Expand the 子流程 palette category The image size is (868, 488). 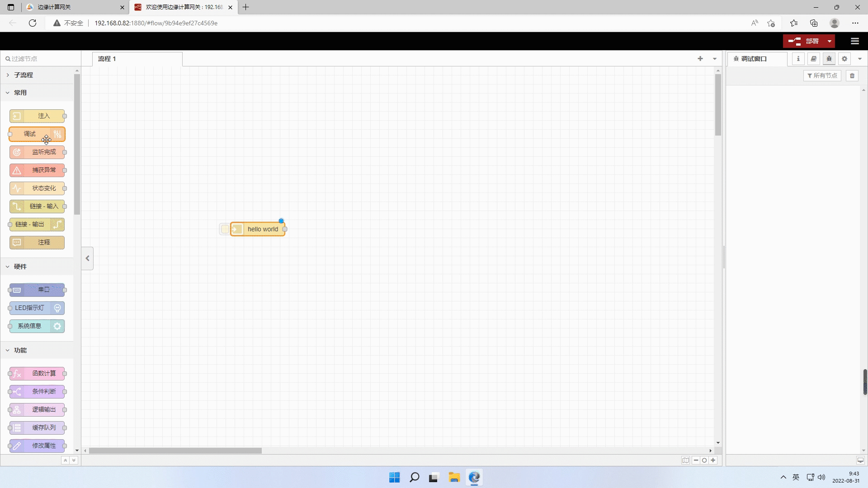[23, 75]
